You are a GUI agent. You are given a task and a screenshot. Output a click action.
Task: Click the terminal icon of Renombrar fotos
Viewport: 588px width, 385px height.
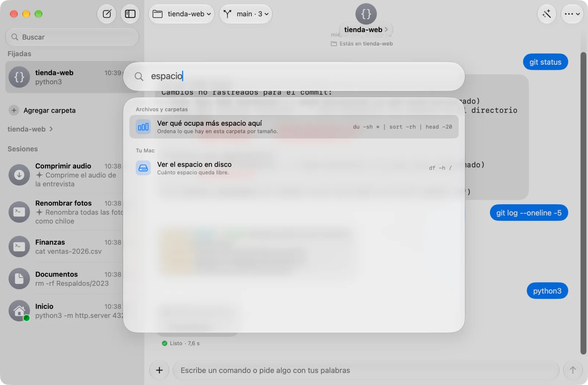19,212
